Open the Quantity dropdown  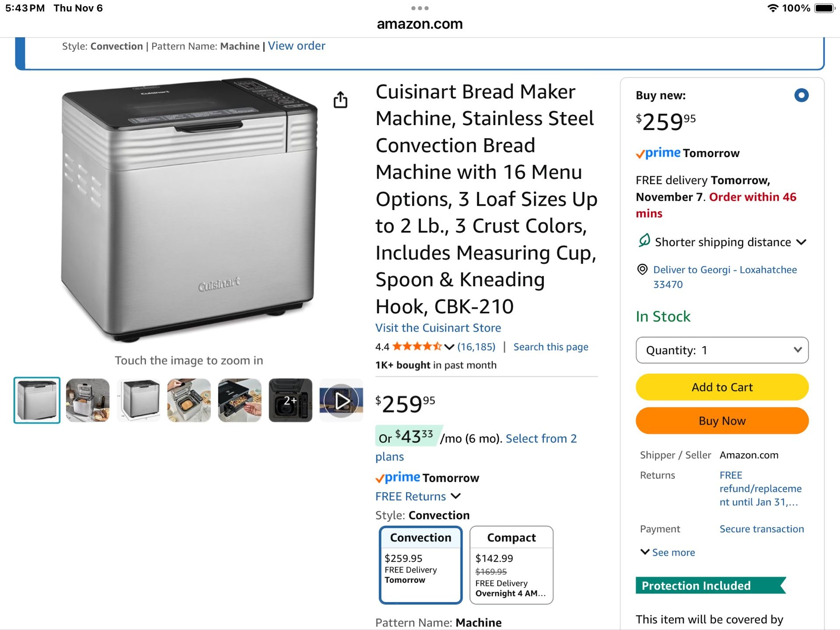[x=722, y=350]
